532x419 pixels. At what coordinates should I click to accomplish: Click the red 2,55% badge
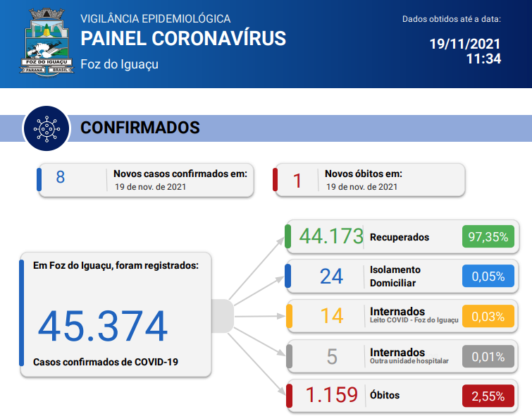[x=488, y=396]
